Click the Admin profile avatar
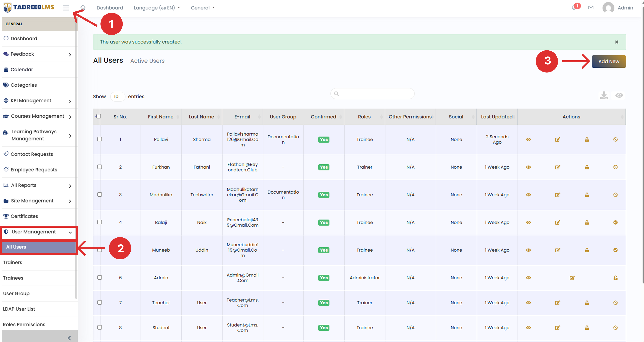Viewport: 644px width, 342px height. (608, 8)
